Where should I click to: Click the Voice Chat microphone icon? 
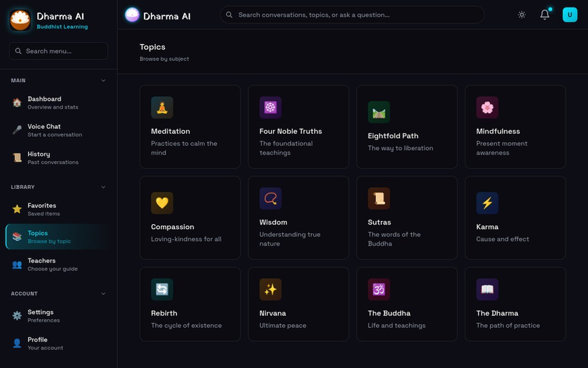(x=17, y=130)
